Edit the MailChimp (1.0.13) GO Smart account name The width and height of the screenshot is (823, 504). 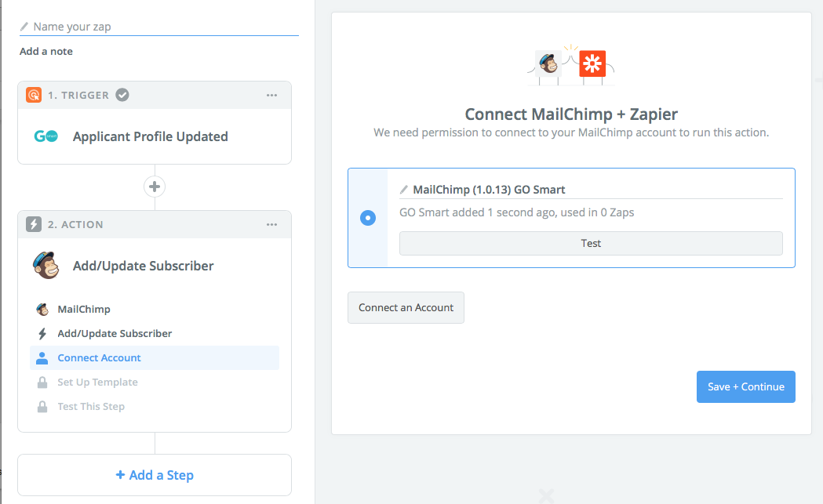point(591,190)
